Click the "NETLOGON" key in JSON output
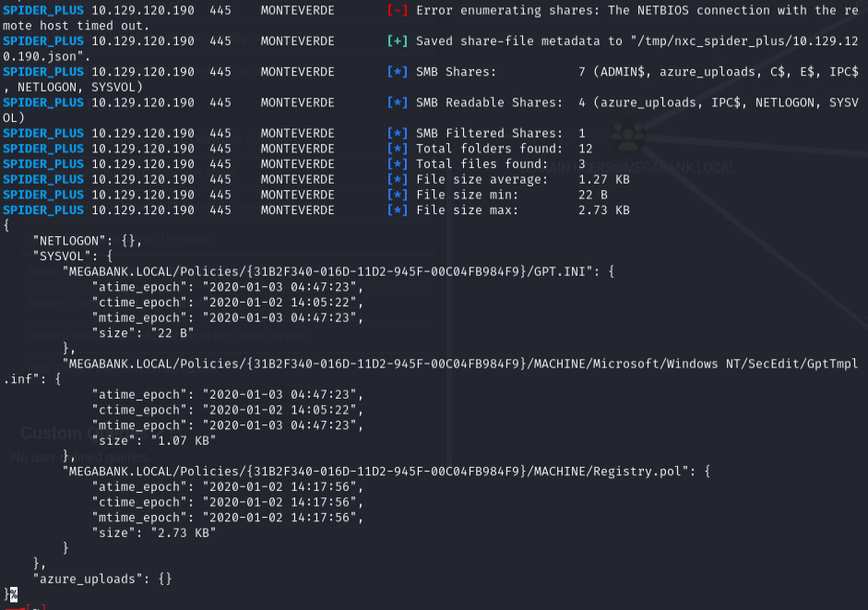Viewport: 868px width, 610px height. tap(77, 240)
